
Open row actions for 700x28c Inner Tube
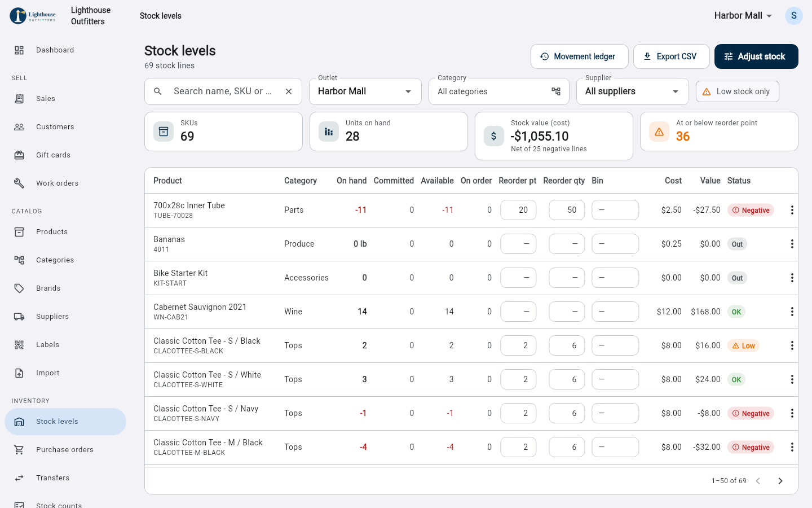(792, 210)
